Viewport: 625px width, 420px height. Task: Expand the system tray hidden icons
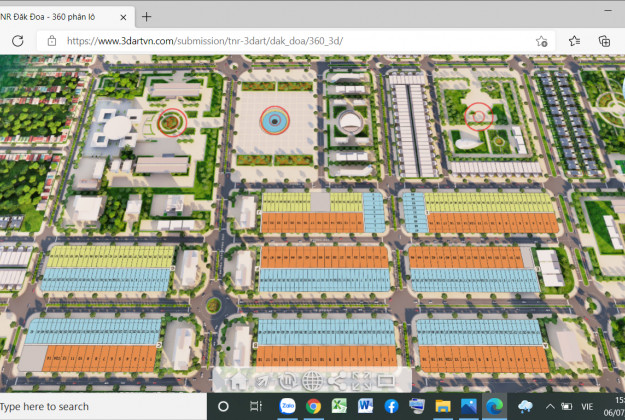(x=550, y=406)
